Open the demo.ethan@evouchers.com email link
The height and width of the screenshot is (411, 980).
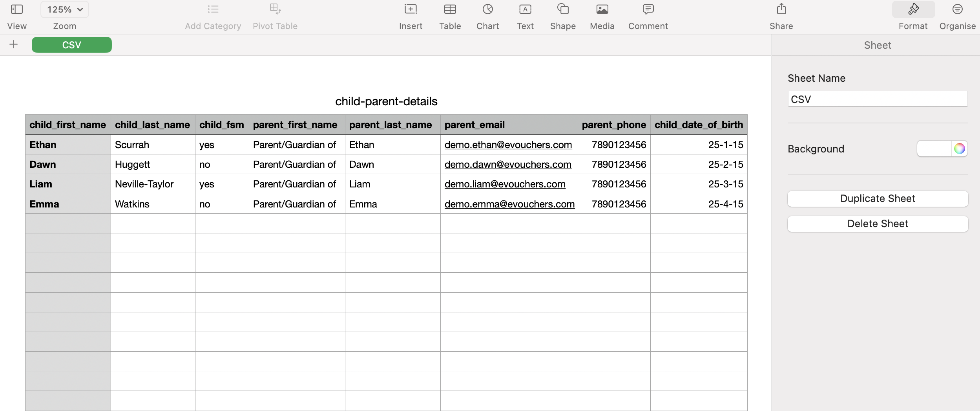click(508, 145)
